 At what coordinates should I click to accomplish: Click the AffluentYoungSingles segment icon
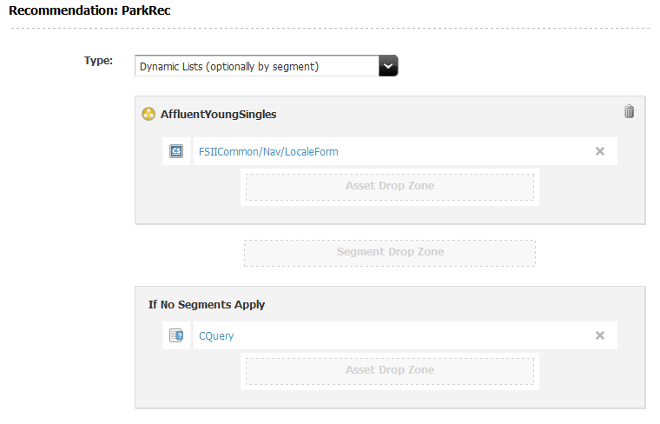point(149,114)
